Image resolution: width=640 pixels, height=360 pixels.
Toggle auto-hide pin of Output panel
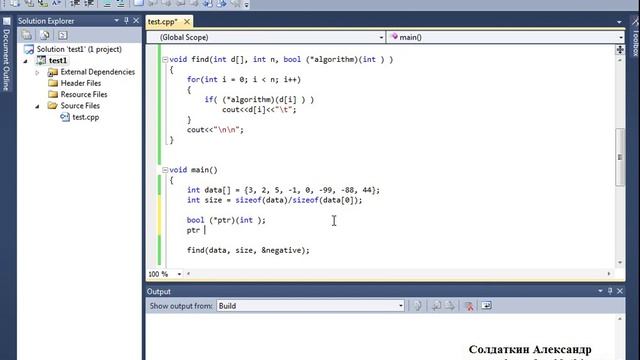coord(610,291)
